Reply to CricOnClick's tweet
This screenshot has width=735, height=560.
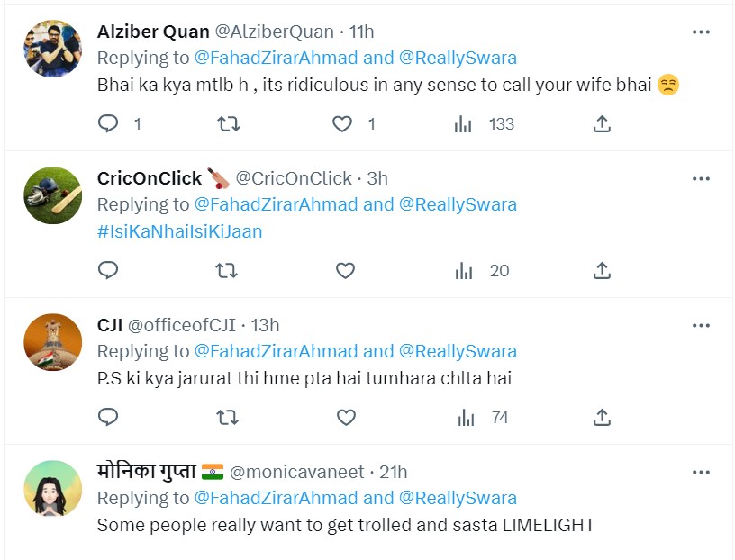pyautogui.click(x=108, y=270)
